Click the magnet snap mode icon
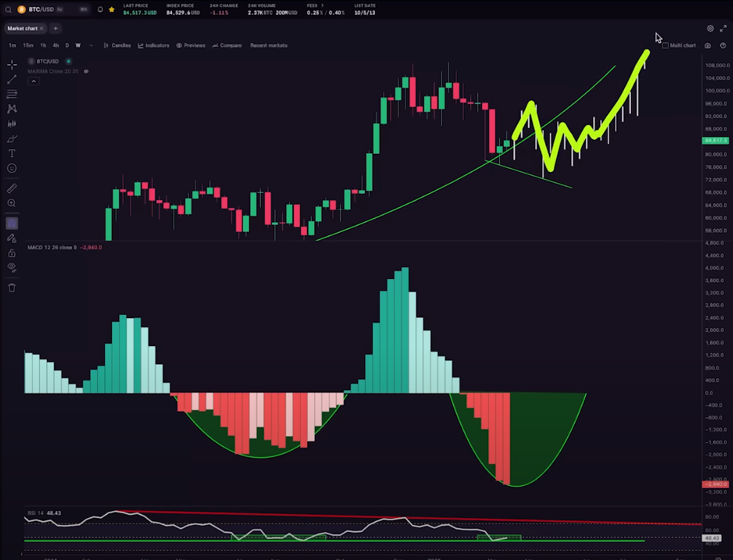Image resolution: width=733 pixels, height=560 pixels. click(x=12, y=224)
